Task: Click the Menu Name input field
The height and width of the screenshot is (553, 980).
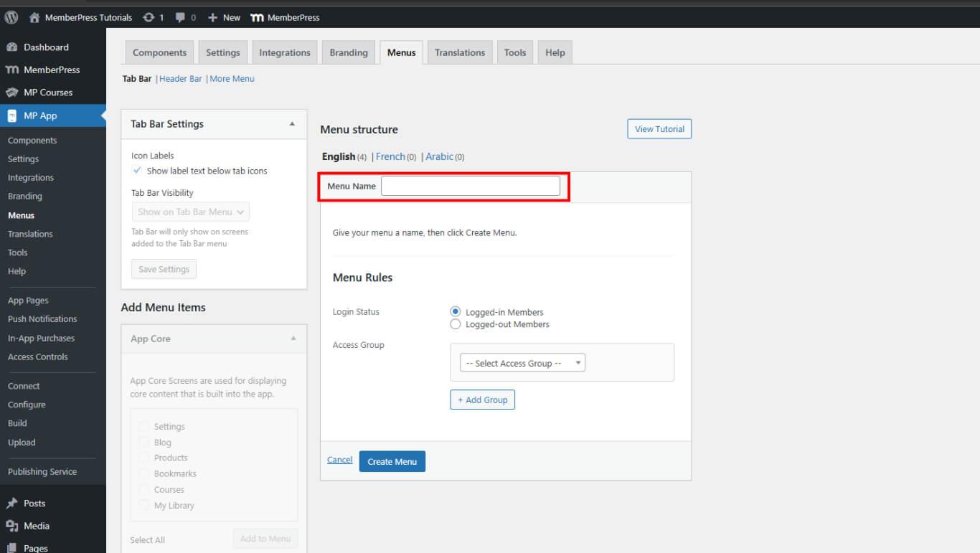Action: [x=470, y=186]
